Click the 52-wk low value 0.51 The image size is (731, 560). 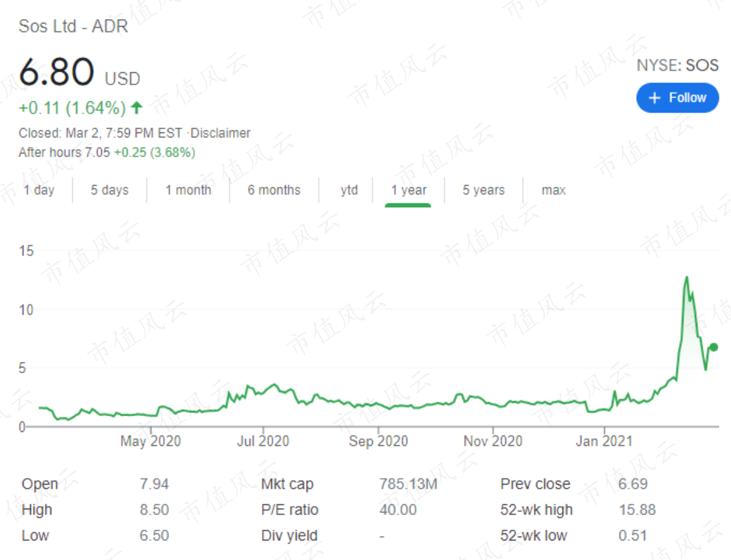coord(633,535)
